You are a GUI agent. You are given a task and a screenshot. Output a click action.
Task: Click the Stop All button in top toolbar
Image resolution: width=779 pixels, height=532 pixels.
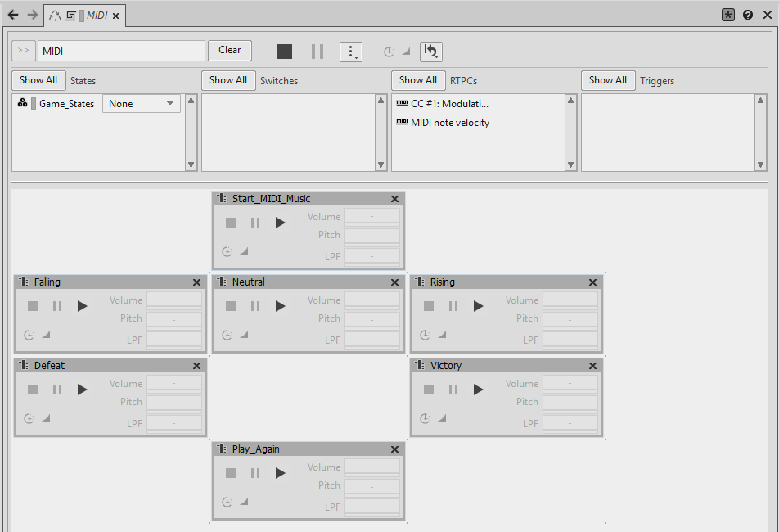284,52
